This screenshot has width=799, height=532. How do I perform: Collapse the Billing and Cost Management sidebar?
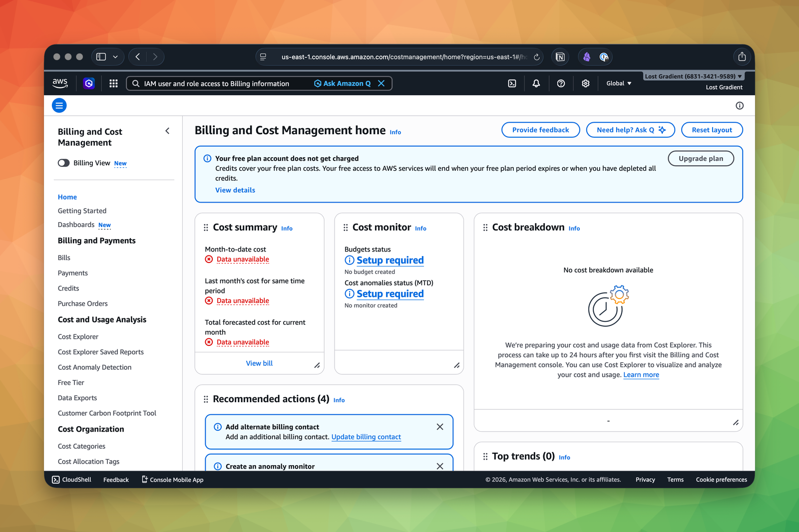pyautogui.click(x=167, y=131)
